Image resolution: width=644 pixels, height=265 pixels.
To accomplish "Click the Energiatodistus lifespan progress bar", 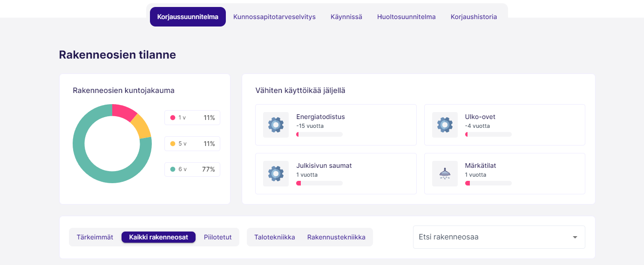I will click(x=319, y=134).
